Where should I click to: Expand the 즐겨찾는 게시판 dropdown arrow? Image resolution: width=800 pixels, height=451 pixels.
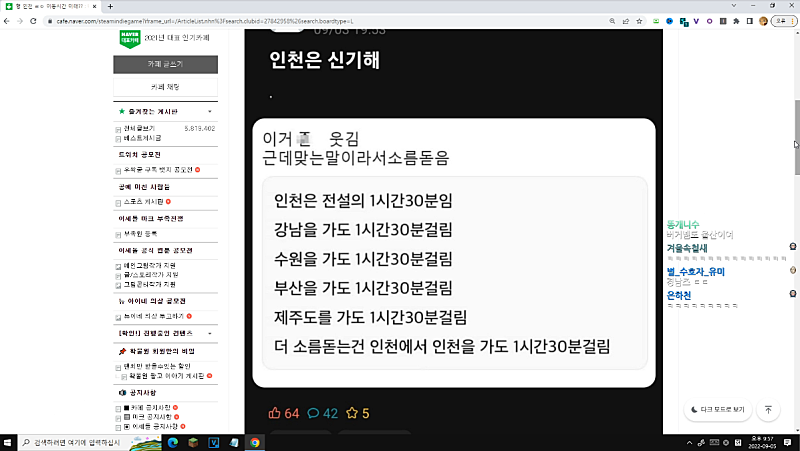(210, 111)
